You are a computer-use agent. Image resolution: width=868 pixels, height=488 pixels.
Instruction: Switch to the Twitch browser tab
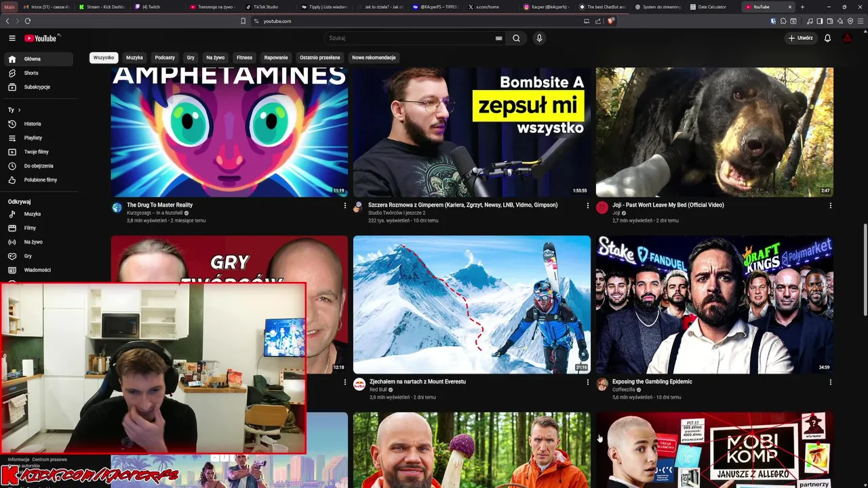coord(156,7)
